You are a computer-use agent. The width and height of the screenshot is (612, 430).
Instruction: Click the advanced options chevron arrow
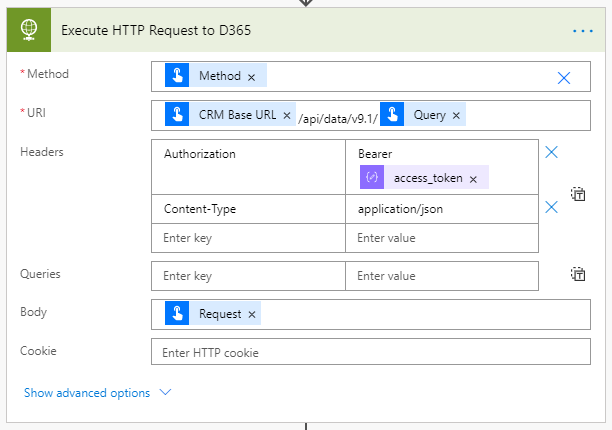coord(166,393)
